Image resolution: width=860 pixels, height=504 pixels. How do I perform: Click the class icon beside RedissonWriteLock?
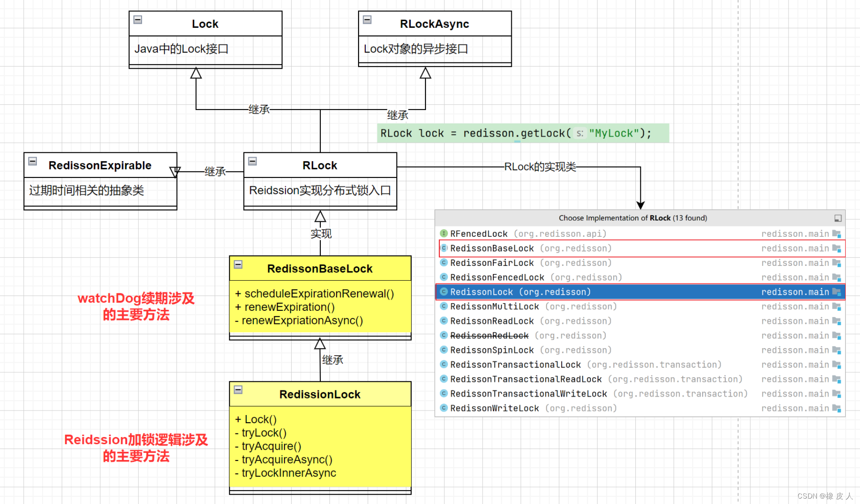coord(443,407)
